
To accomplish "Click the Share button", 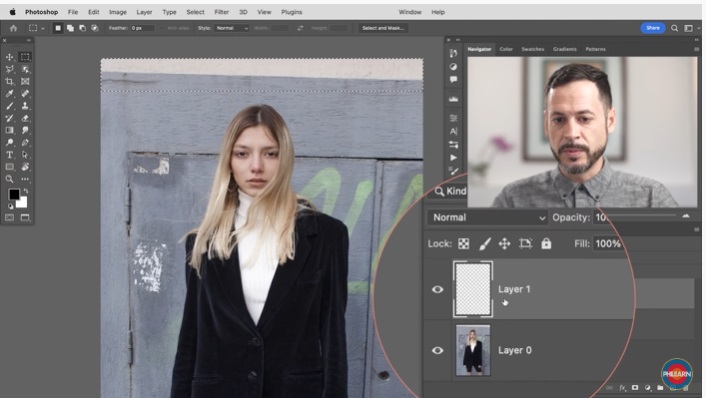I will (x=653, y=28).
